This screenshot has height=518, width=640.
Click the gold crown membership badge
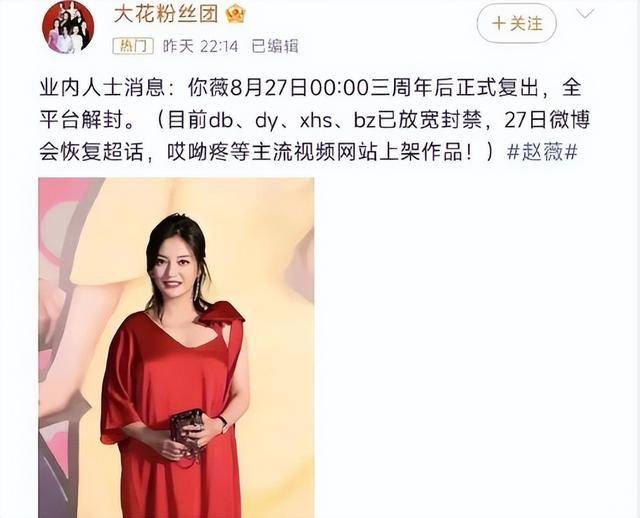(236, 14)
